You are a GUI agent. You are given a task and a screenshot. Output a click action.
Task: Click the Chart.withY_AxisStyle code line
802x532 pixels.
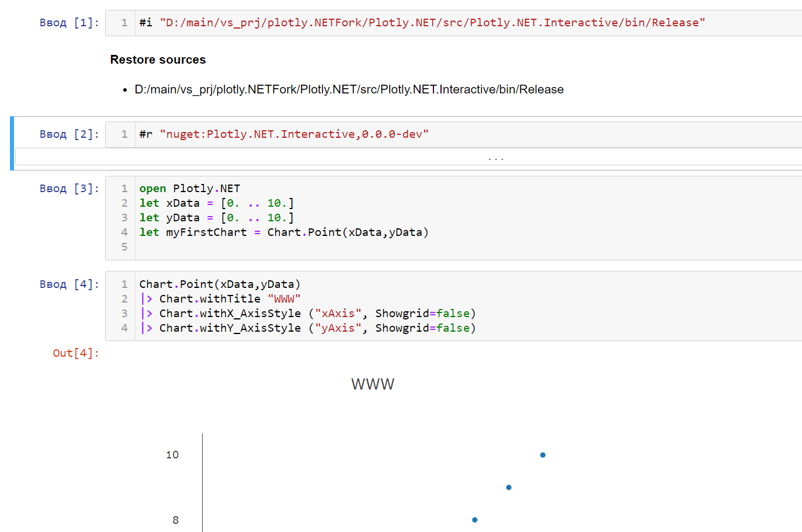tap(308, 328)
